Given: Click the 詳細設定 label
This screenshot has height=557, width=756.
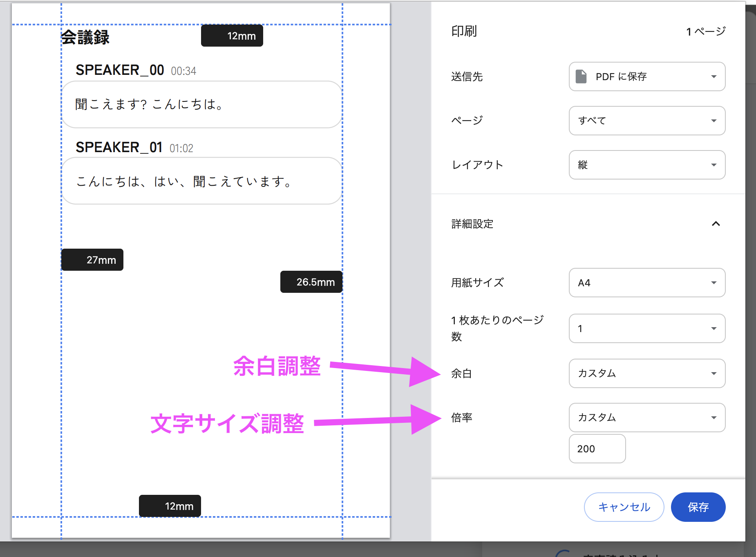Looking at the screenshot, I should tap(472, 224).
